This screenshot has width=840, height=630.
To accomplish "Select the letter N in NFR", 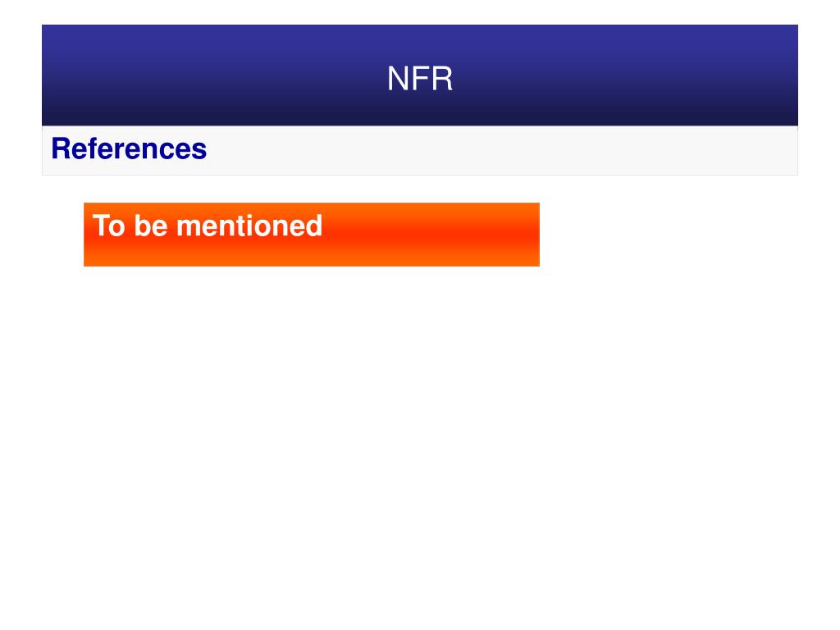I will pyautogui.click(x=398, y=79).
